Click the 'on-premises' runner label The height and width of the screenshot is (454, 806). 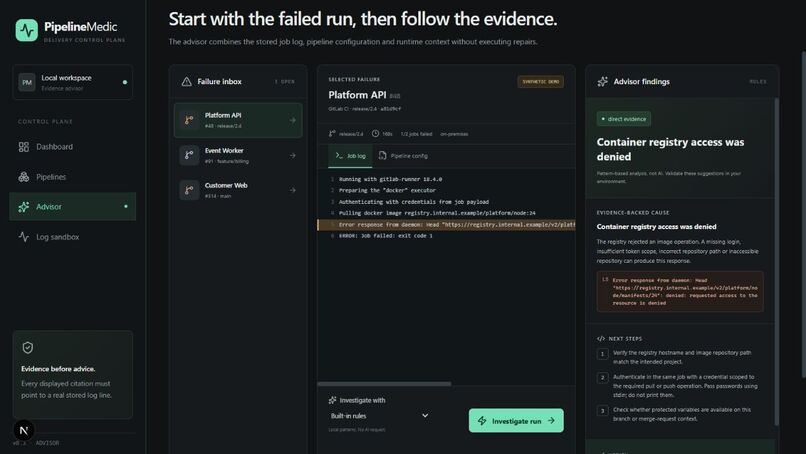[x=454, y=134]
